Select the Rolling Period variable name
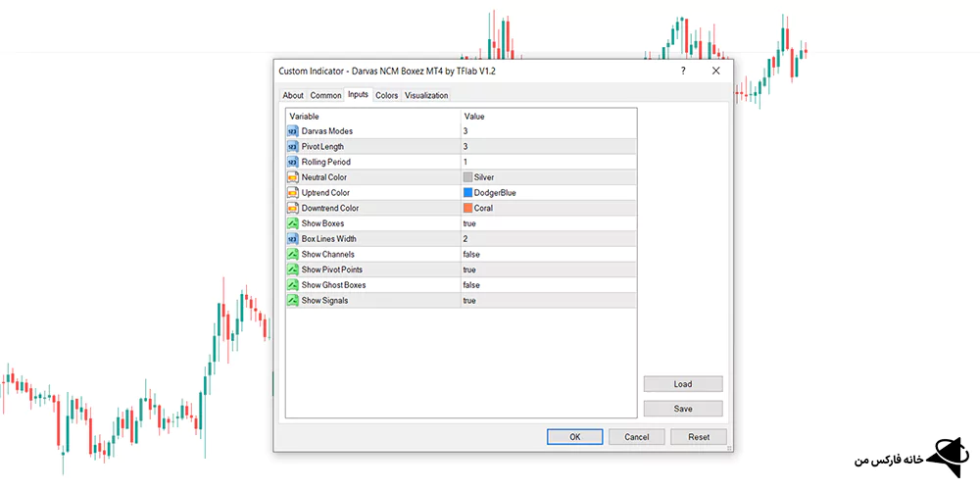980x490 pixels. coord(326,162)
